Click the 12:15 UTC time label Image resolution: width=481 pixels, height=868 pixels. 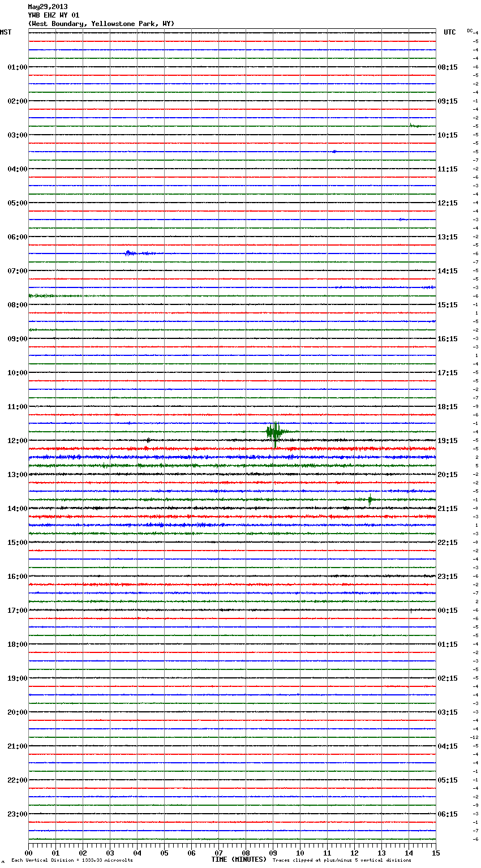point(448,203)
